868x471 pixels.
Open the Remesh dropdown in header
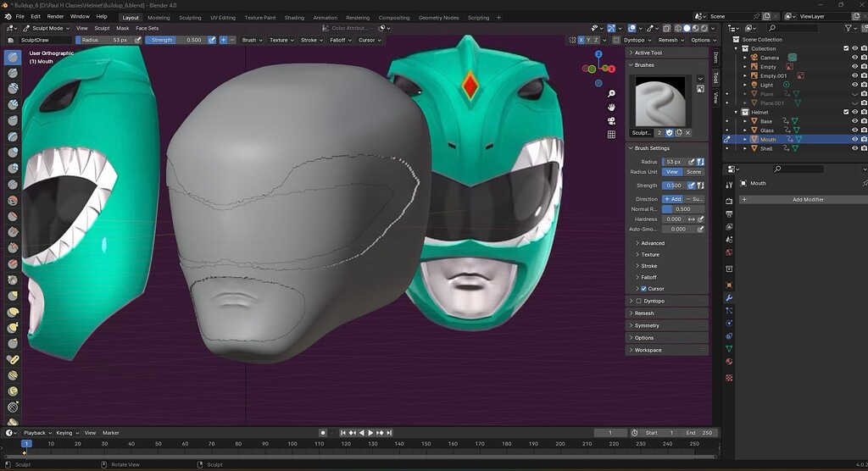[671, 40]
